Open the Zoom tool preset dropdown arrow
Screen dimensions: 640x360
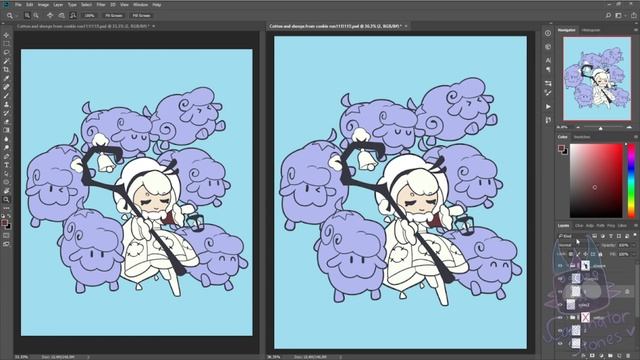pyautogui.click(x=16, y=16)
